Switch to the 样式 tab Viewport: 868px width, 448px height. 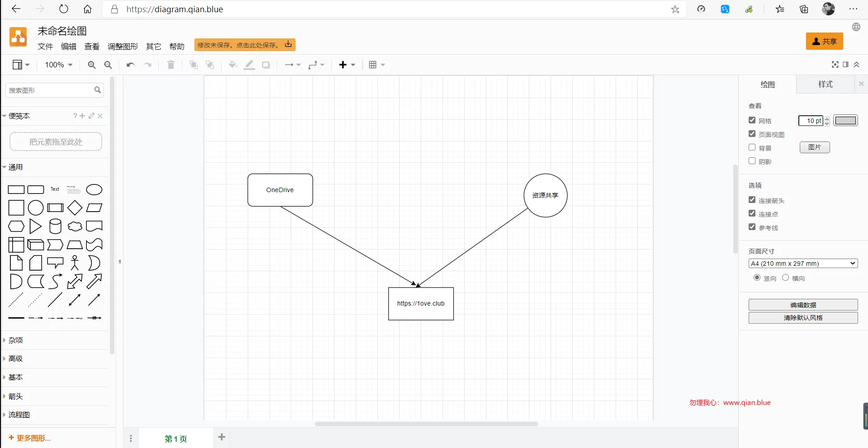point(826,85)
